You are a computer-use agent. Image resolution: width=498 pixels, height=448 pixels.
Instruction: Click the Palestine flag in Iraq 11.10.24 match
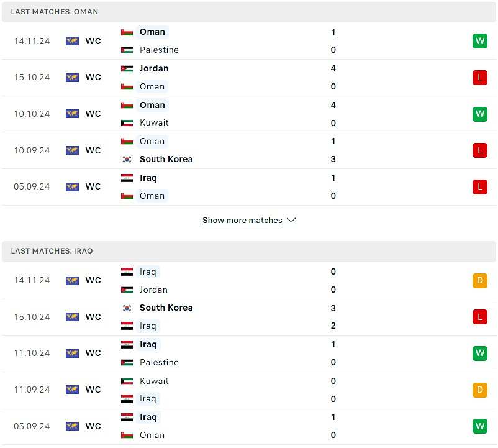[127, 362]
